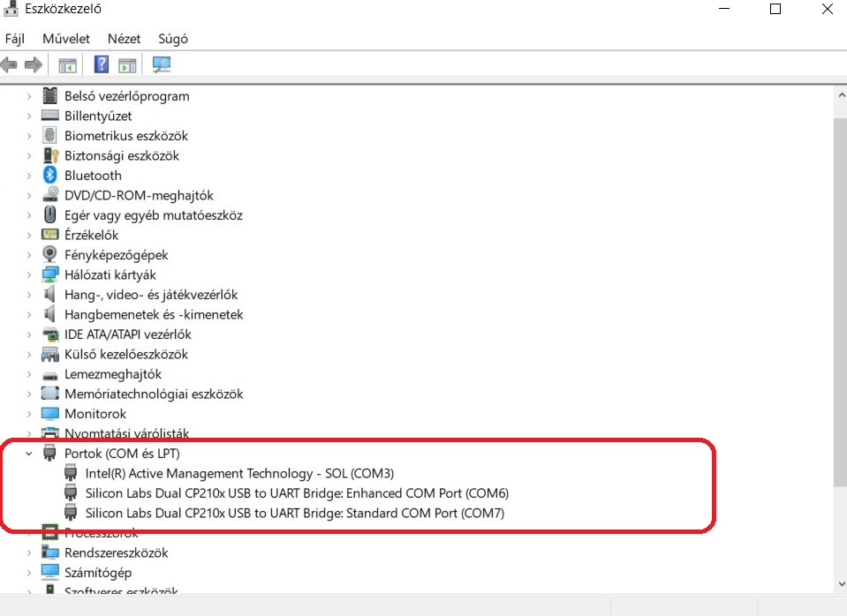Screen dimensions: 847x616
Task: Select the Monitorok display icon
Action: tap(49, 414)
